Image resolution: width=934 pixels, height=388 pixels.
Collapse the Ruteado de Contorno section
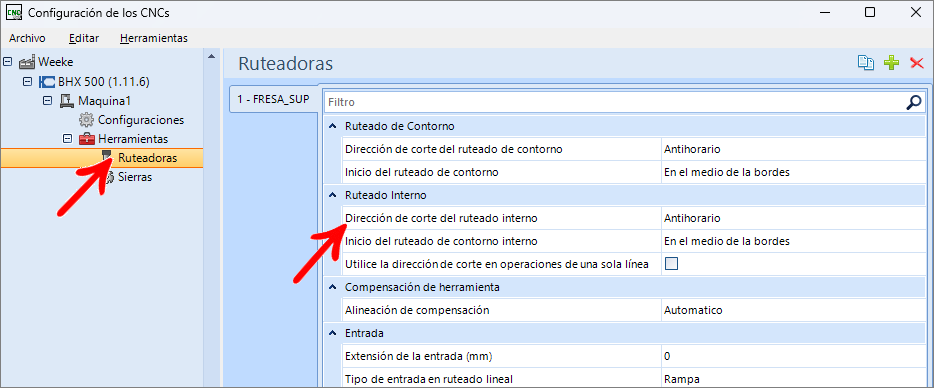pos(332,126)
